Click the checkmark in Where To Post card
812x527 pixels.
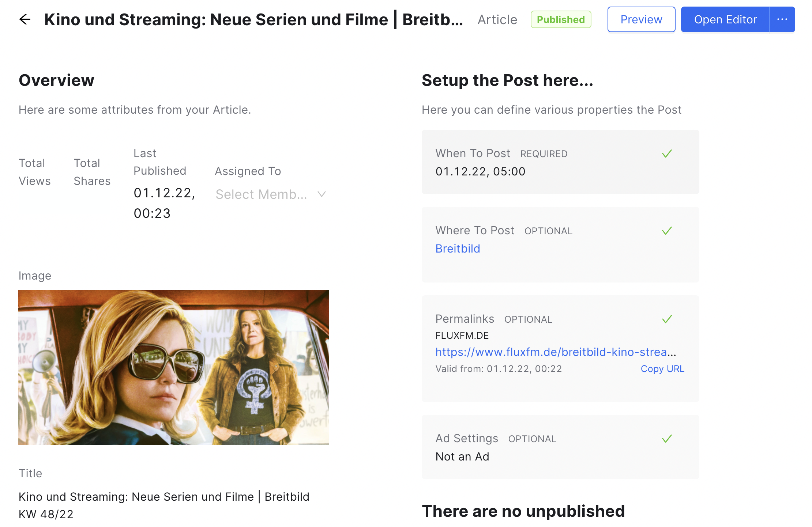(x=667, y=231)
